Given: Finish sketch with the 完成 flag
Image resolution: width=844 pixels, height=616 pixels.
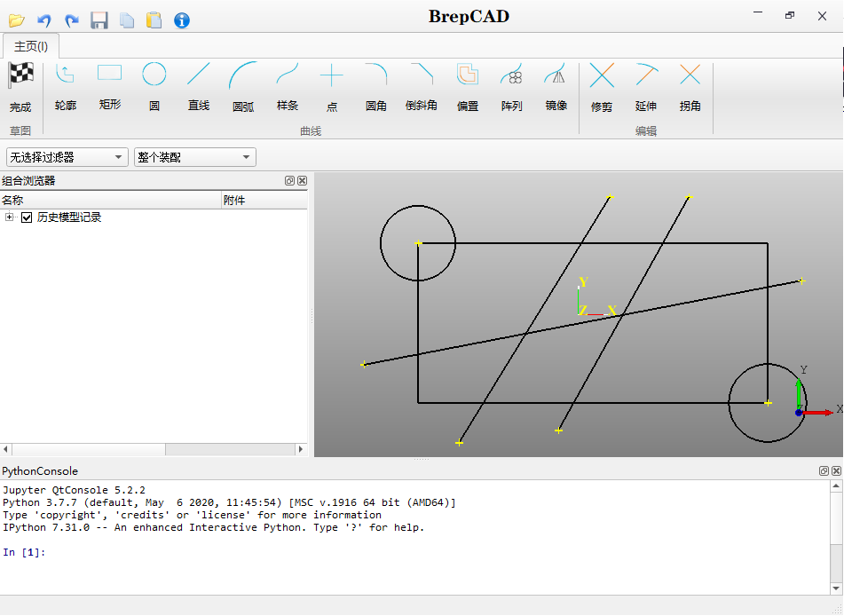Looking at the screenshot, I should (20, 87).
